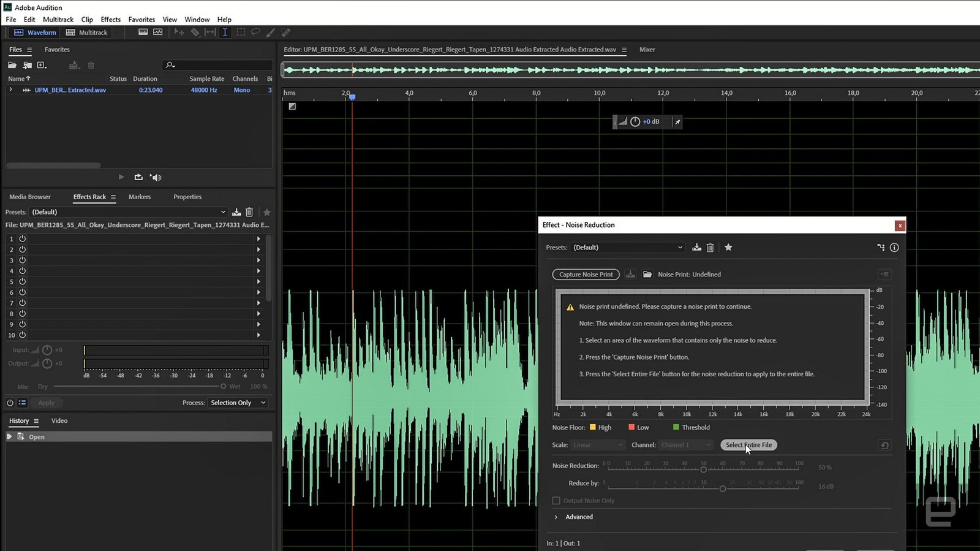Enable Output Noise Only checkbox

(556, 501)
